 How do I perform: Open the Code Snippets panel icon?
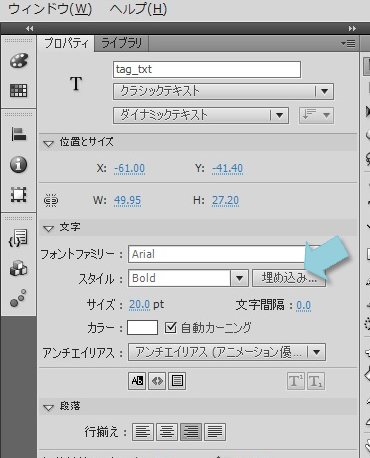18,238
